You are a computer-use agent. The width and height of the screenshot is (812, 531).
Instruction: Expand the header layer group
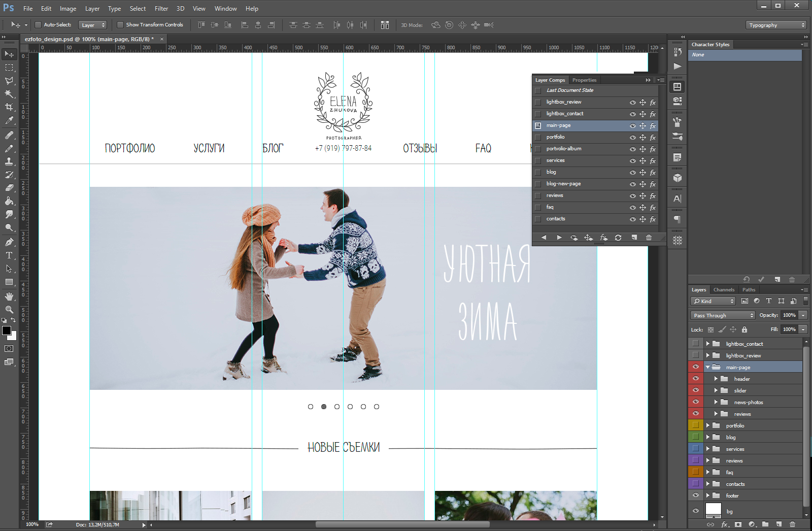click(x=716, y=379)
